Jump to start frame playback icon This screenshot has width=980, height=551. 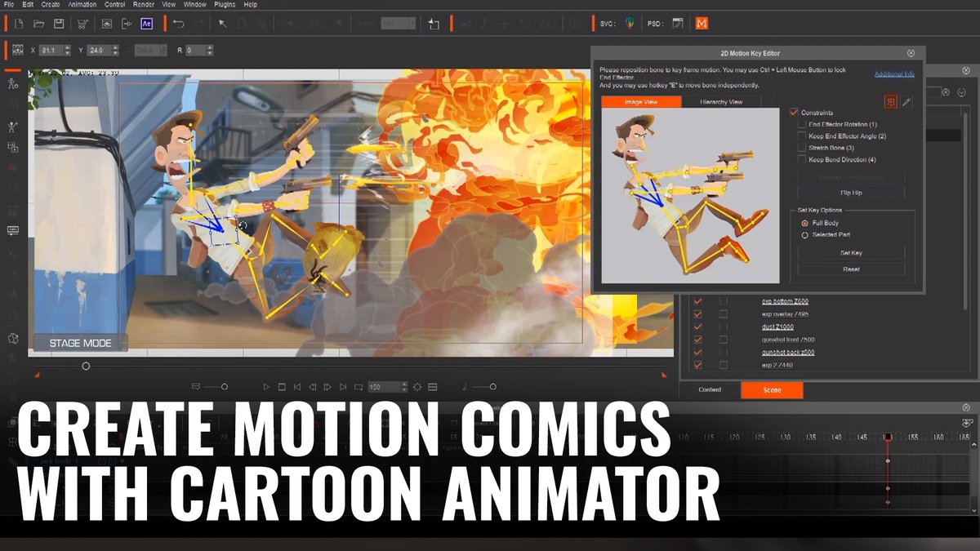click(297, 387)
